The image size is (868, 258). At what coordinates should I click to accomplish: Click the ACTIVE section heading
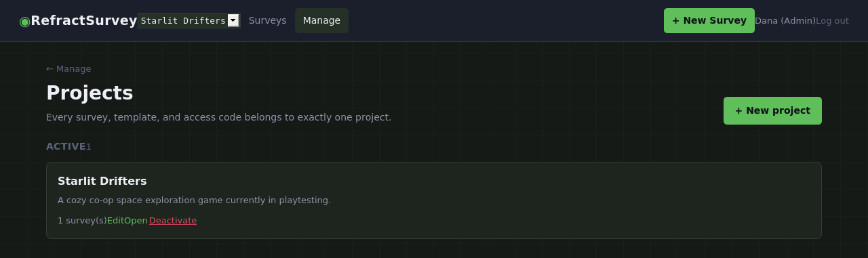pos(66,146)
